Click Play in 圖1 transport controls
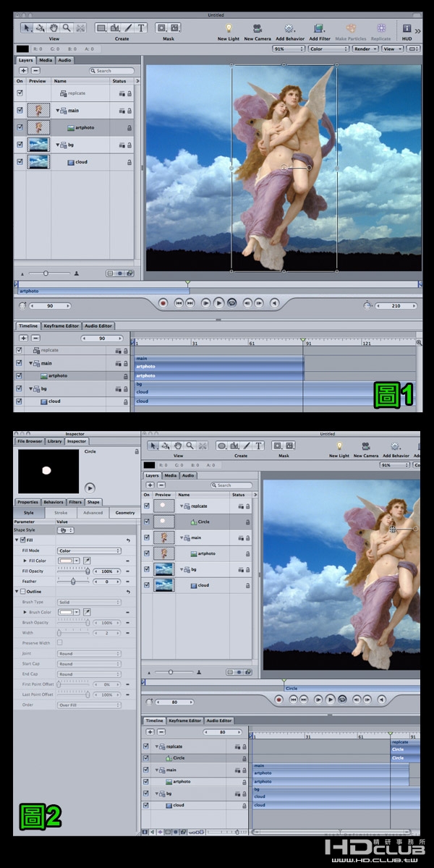The width and height of the screenshot is (434, 868). point(218,303)
